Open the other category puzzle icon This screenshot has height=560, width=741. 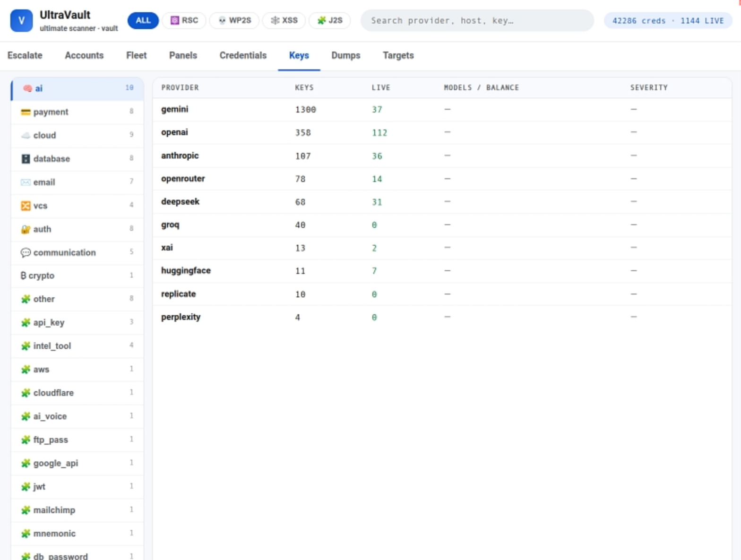26,299
